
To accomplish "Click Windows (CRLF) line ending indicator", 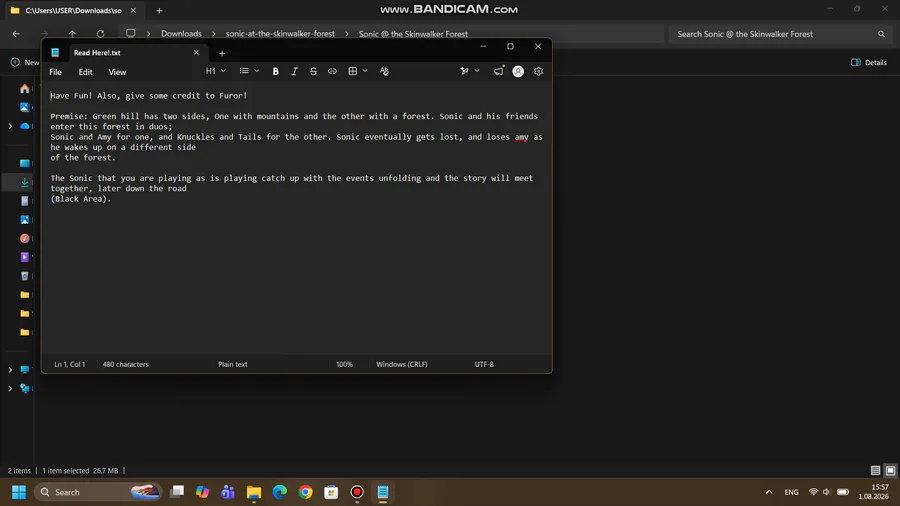I will pos(401,364).
